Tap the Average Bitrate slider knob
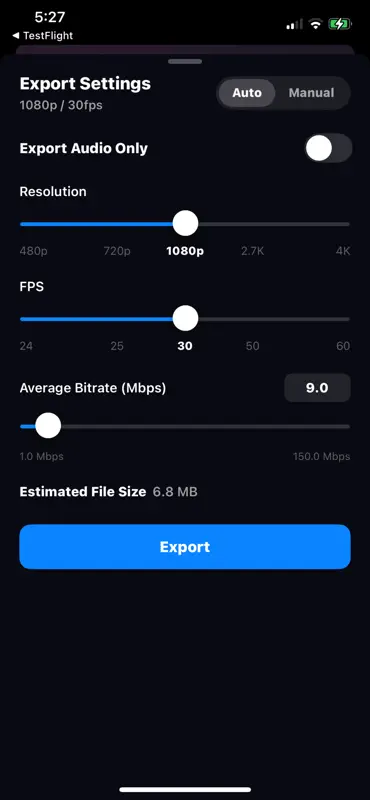This screenshot has width=370, height=800. 48,426
